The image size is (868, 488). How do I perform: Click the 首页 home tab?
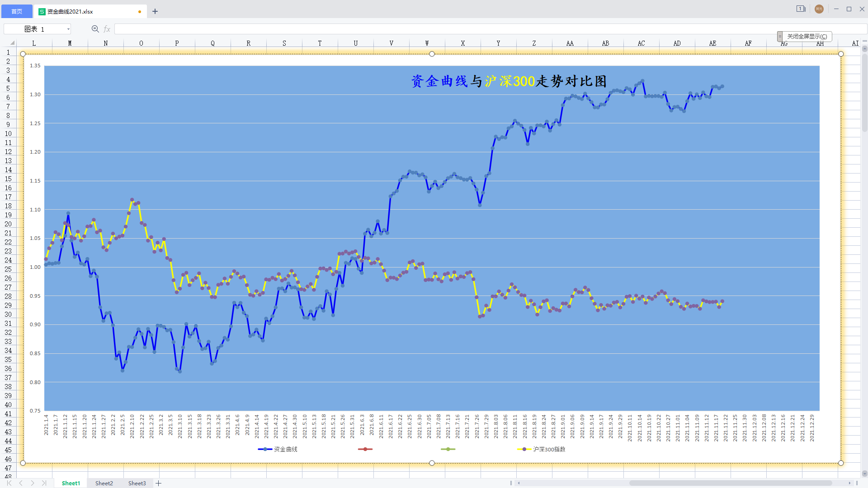tap(17, 11)
